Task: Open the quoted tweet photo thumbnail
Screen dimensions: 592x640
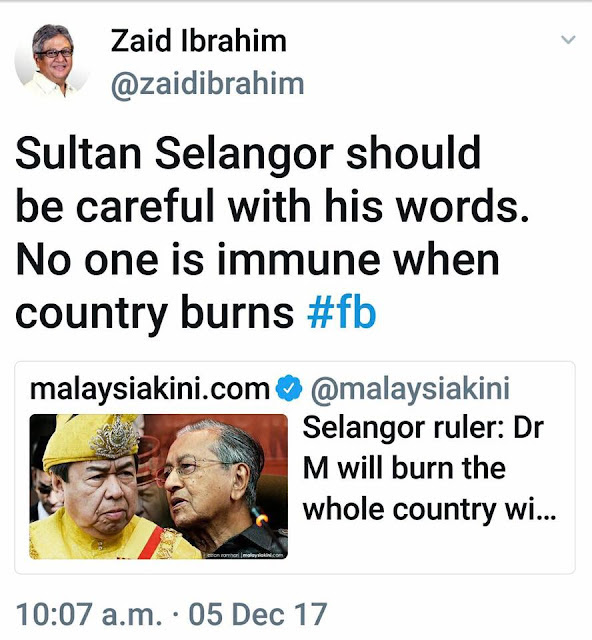Action: coord(159,487)
